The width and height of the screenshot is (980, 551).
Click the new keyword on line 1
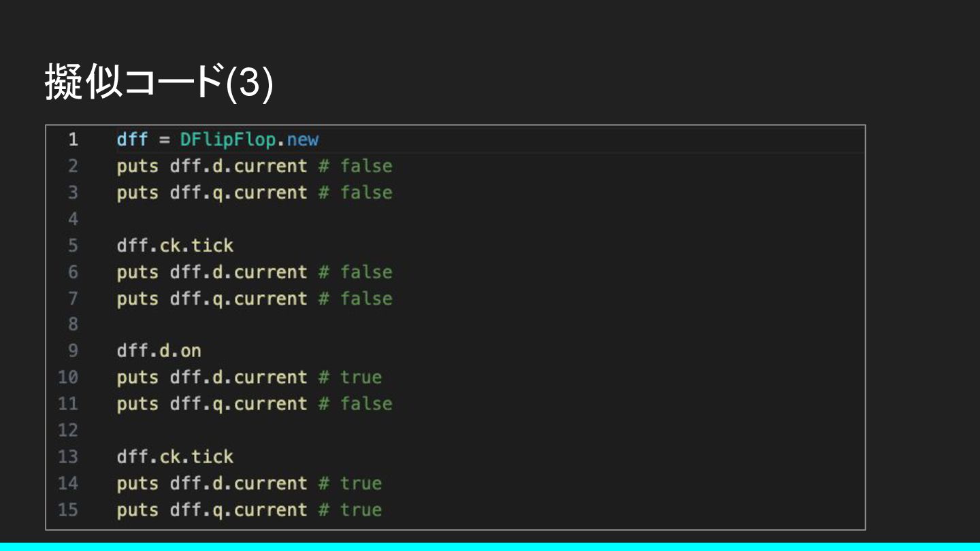click(x=302, y=140)
